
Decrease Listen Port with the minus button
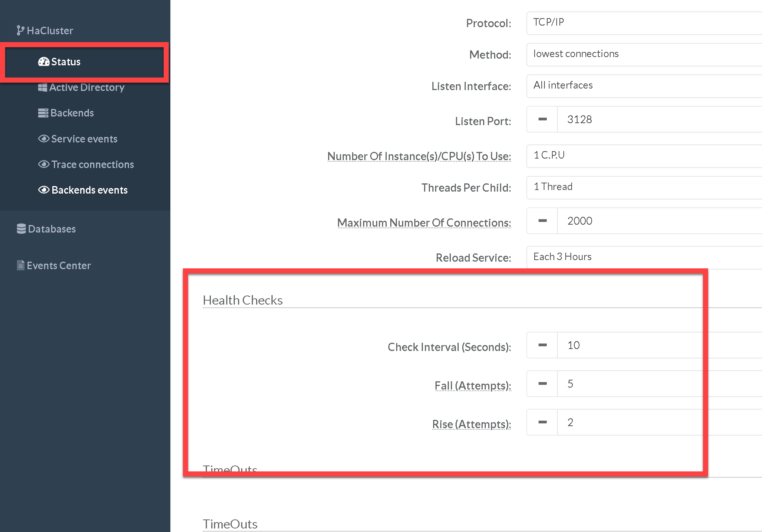[542, 119]
